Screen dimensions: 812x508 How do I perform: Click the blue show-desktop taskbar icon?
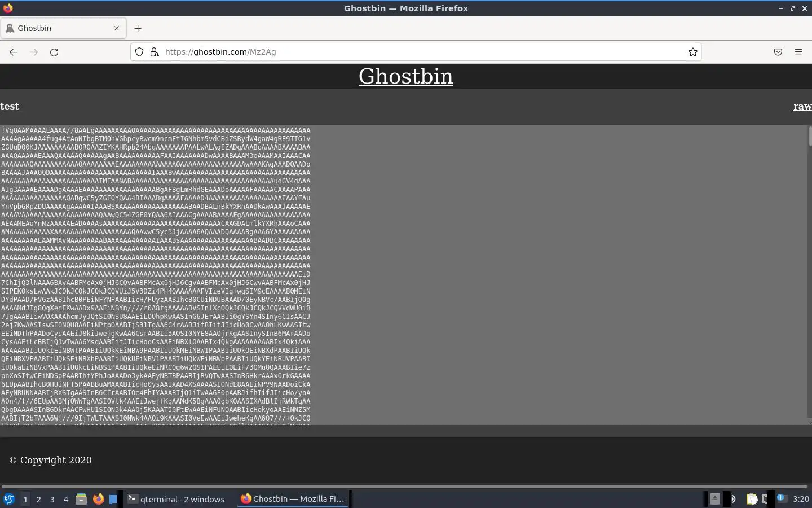pyautogui.click(x=113, y=499)
